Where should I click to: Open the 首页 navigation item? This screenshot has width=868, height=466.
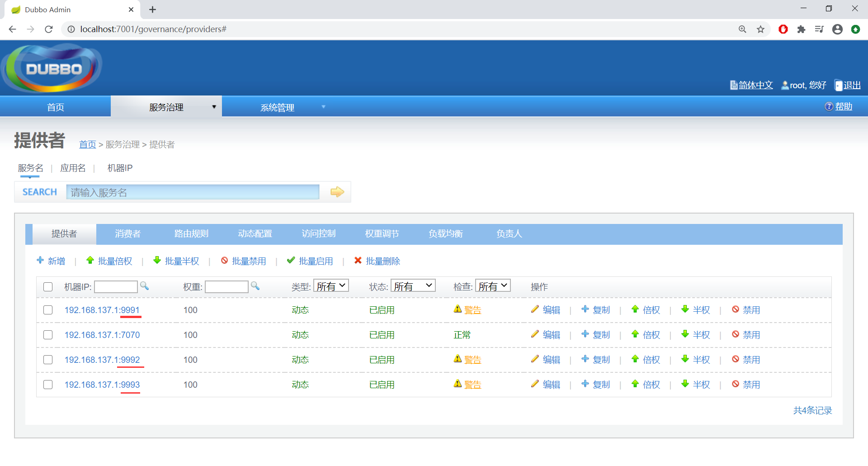[56, 107]
